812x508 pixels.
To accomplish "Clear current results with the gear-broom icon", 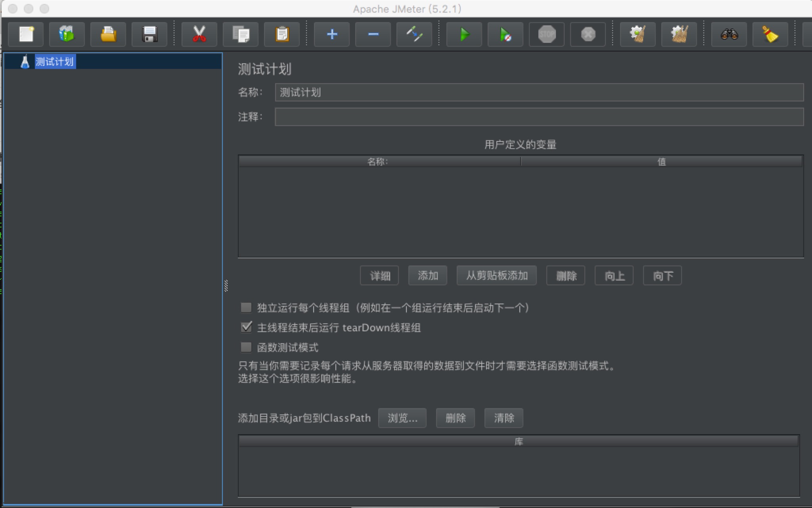I will pyautogui.click(x=638, y=34).
